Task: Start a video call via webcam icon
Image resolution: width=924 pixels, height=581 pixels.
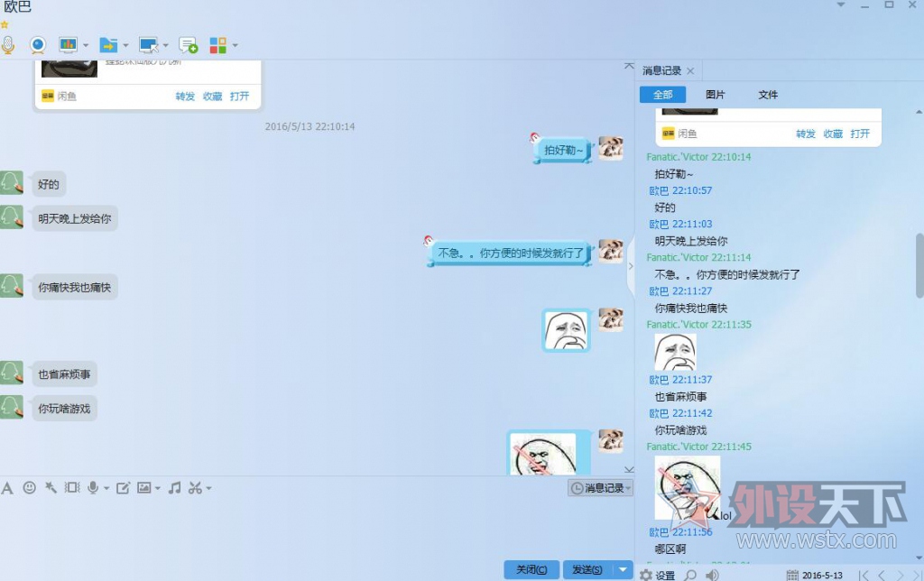Action: point(37,44)
